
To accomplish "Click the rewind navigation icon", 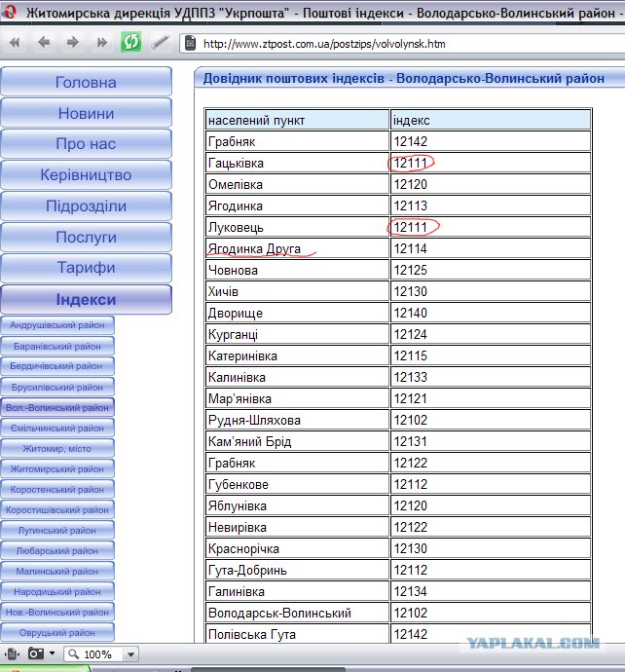I will pos(15,43).
